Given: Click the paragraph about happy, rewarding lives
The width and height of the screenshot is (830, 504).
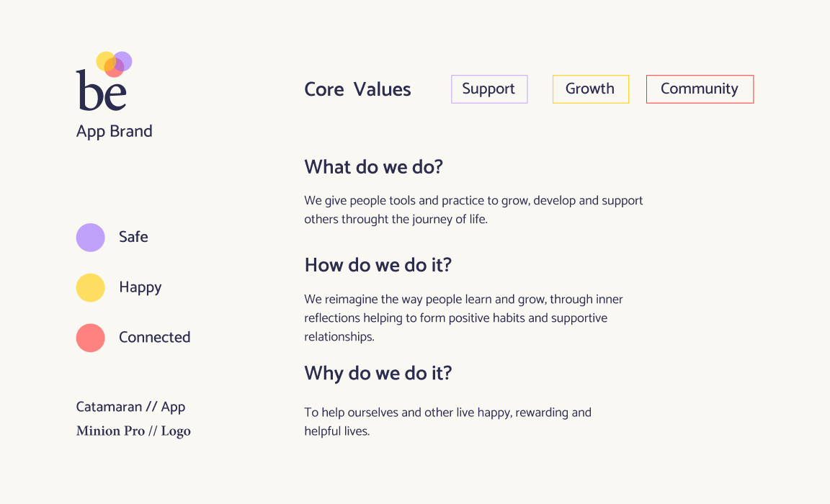Looking at the screenshot, I should coord(447,422).
